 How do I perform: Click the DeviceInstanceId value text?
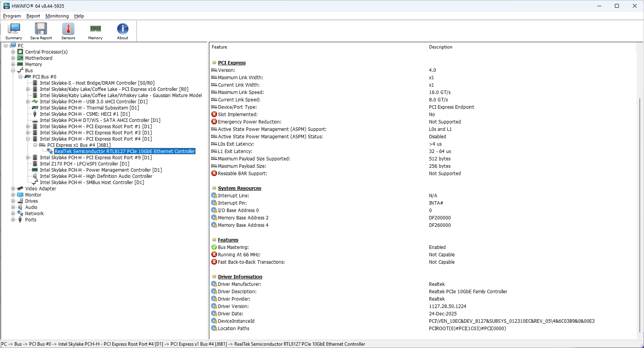coord(512,321)
